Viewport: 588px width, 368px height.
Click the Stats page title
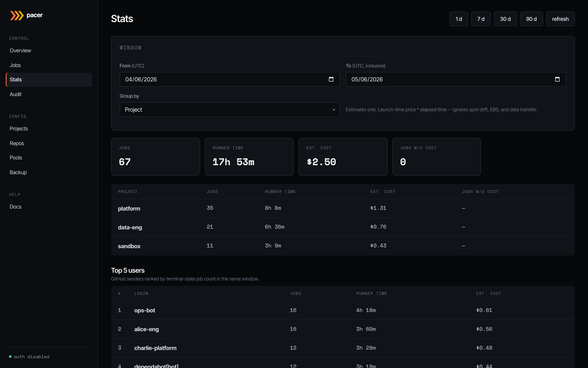pyautogui.click(x=122, y=19)
